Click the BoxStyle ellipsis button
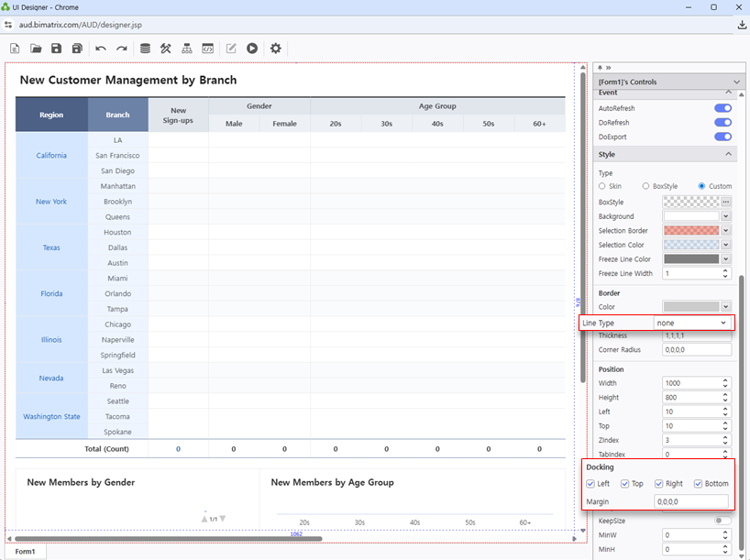The height and width of the screenshot is (560, 750). 725,202
